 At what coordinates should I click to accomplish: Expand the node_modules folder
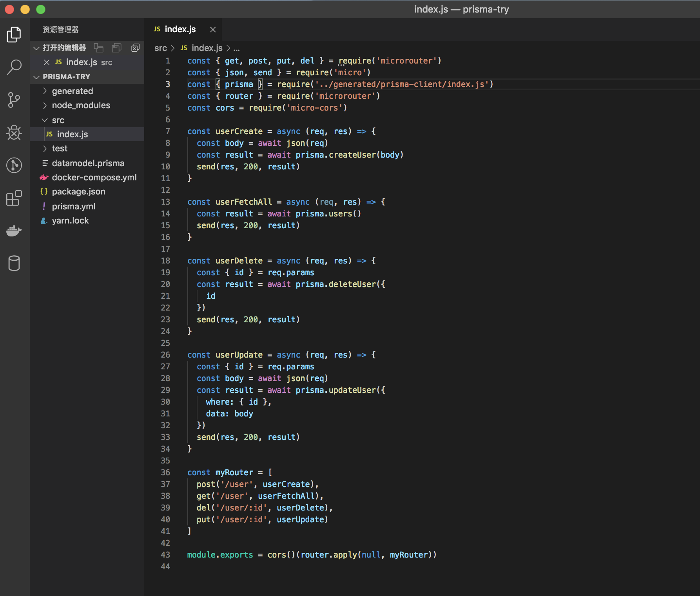click(x=81, y=105)
